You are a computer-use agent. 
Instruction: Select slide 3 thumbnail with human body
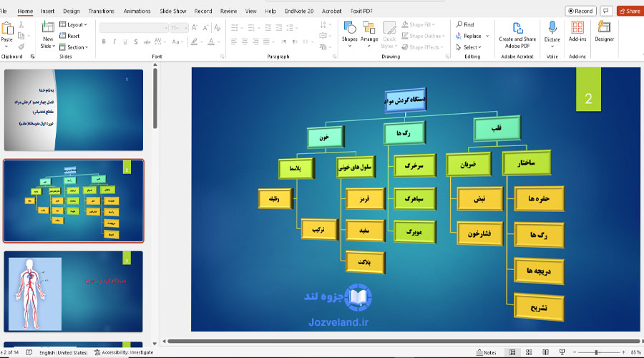pyautogui.click(x=74, y=291)
